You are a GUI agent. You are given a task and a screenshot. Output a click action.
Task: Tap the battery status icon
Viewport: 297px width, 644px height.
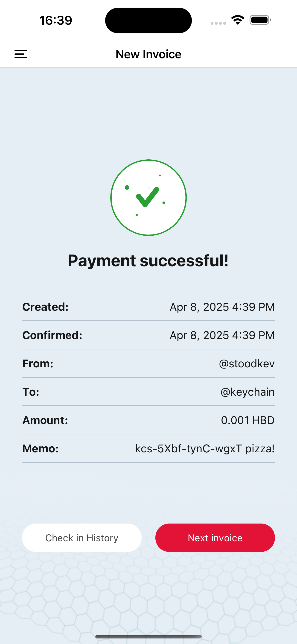click(260, 20)
